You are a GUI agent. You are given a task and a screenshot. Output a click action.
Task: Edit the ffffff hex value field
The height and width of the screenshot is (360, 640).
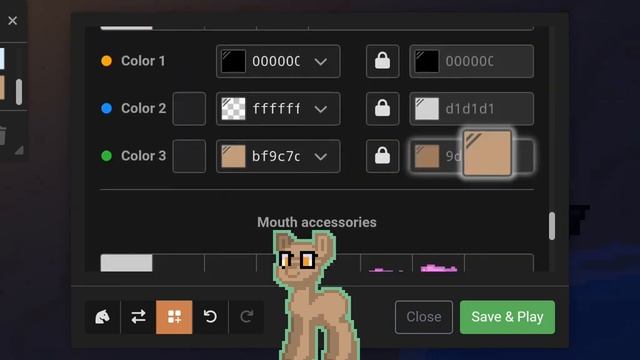coord(276,109)
